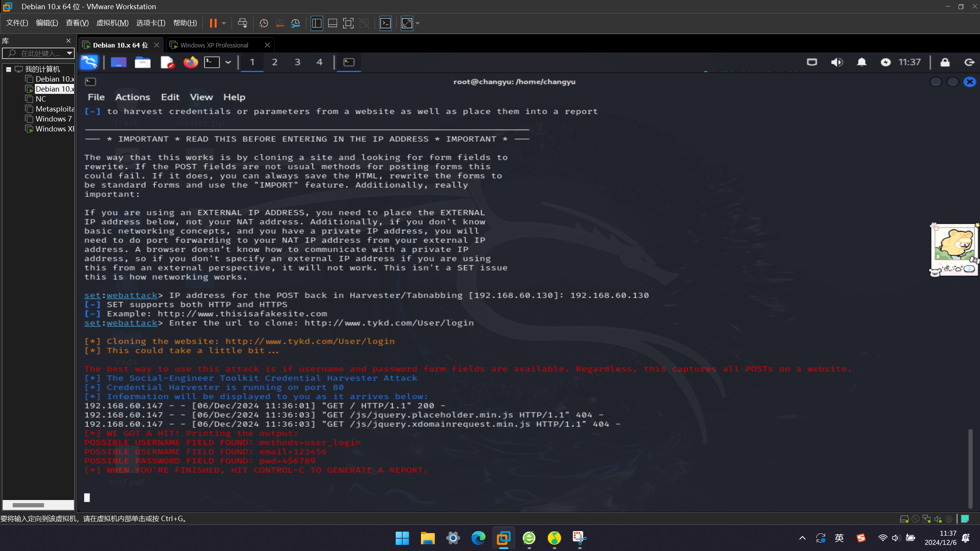Open the notifications bell in Kali panel
980x551 pixels.
tap(862, 62)
